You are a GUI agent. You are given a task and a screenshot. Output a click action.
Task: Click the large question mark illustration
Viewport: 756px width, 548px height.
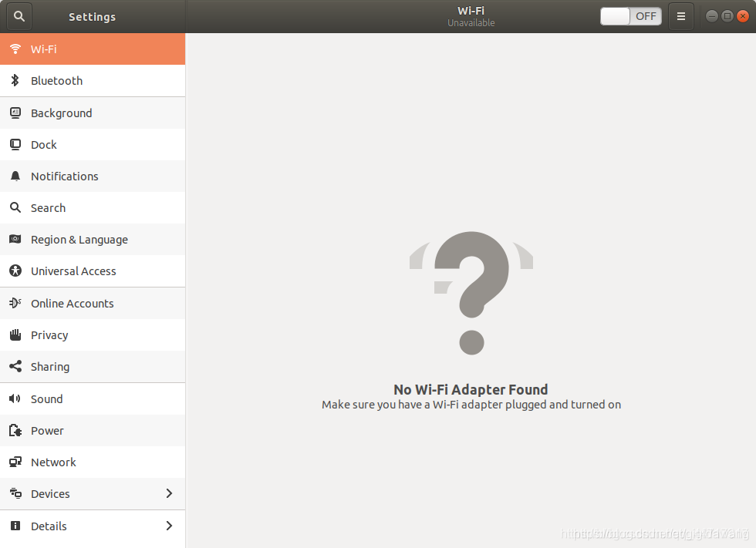[471, 293]
